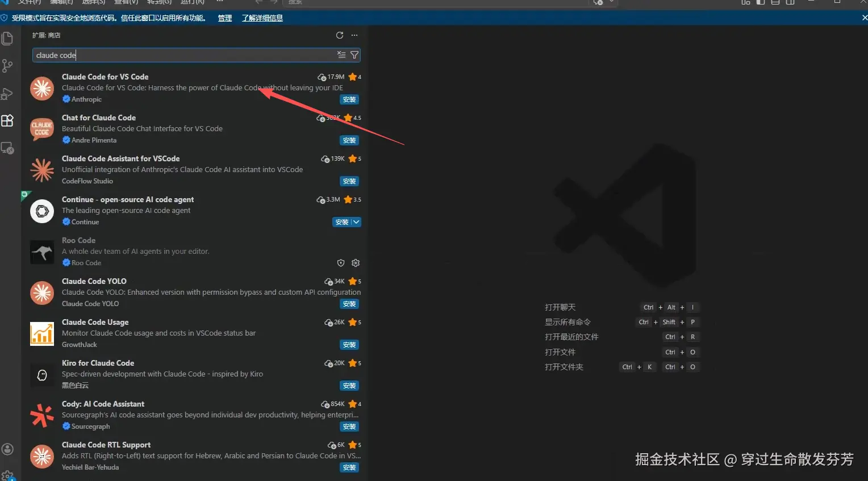Click the Claude Code Usage chart logo
This screenshot has height=481, width=868.
tap(42, 334)
